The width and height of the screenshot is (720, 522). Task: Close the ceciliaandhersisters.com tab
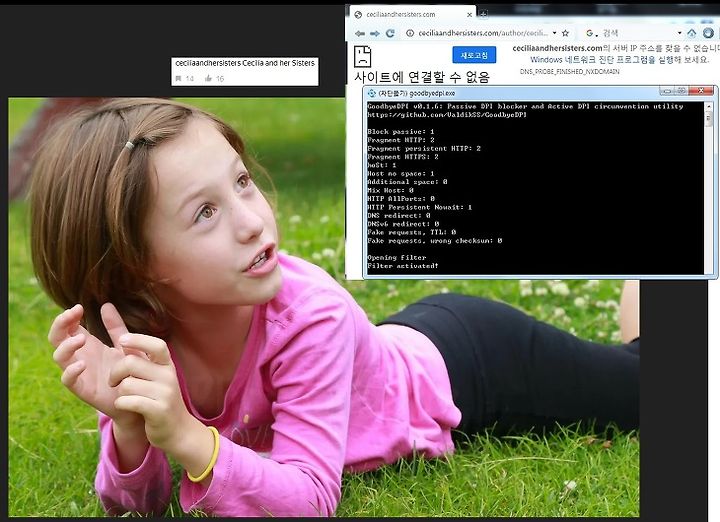click(x=469, y=15)
